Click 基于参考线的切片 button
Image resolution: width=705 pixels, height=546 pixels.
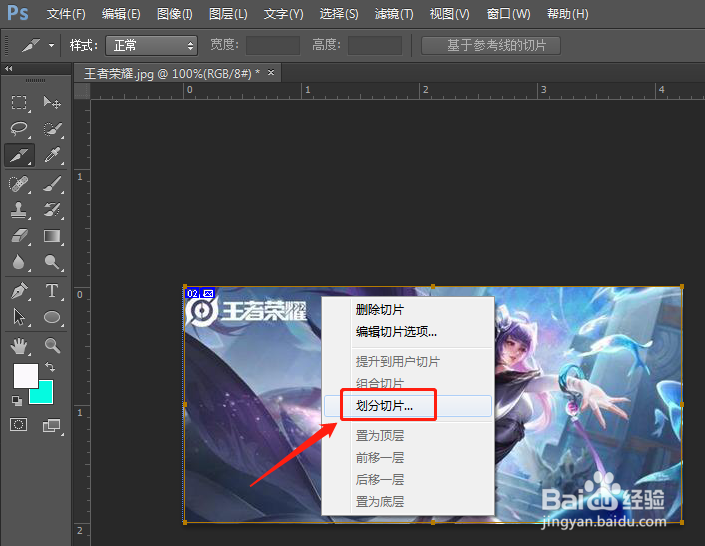(491, 45)
